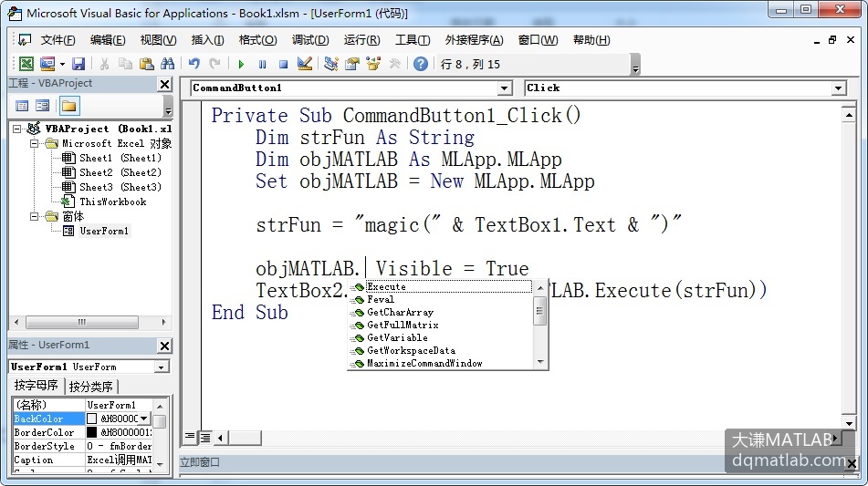The width and height of the screenshot is (868, 486).
Task: Switch to Full Module View button
Action: point(204,438)
